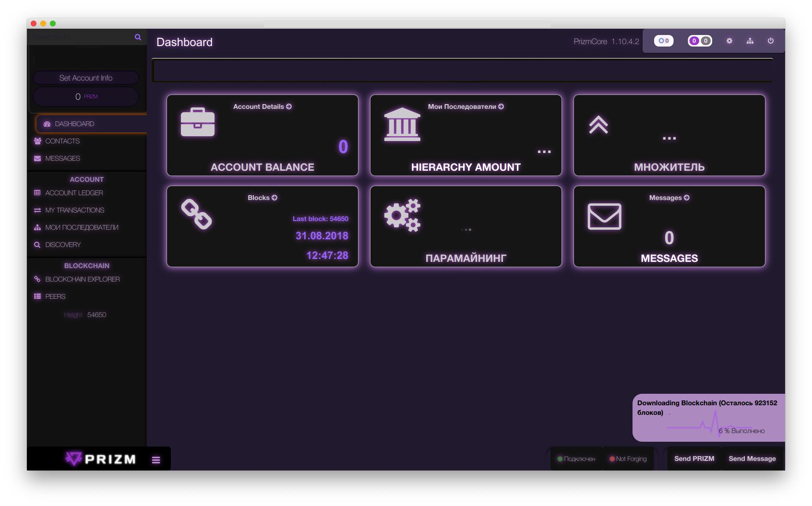Click the Send PRIZM button
Screen dimensions: 812x506
point(694,459)
